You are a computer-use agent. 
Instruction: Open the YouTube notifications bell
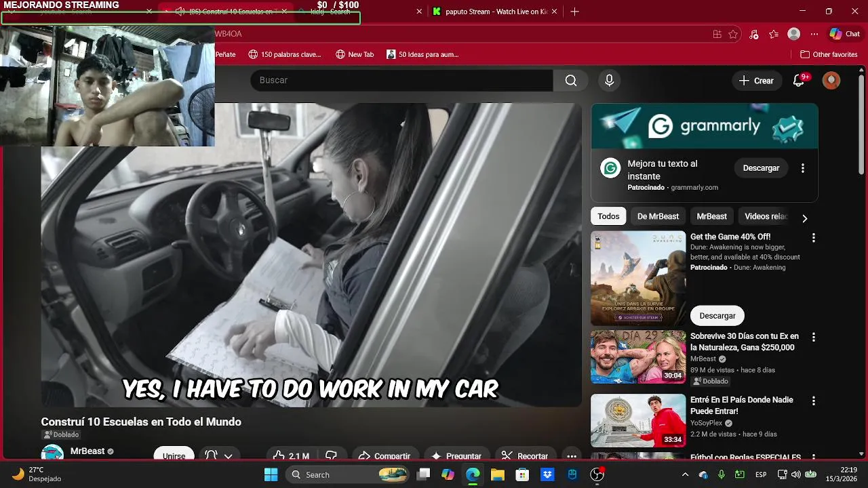[x=799, y=81]
